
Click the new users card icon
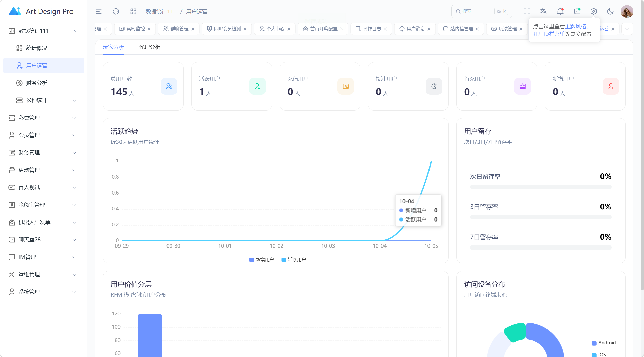(x=611, y=86)
